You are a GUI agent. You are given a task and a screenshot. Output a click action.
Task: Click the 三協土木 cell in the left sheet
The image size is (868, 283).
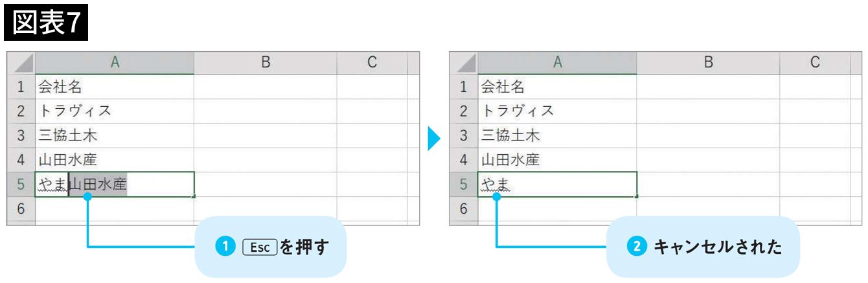point(115,135)
